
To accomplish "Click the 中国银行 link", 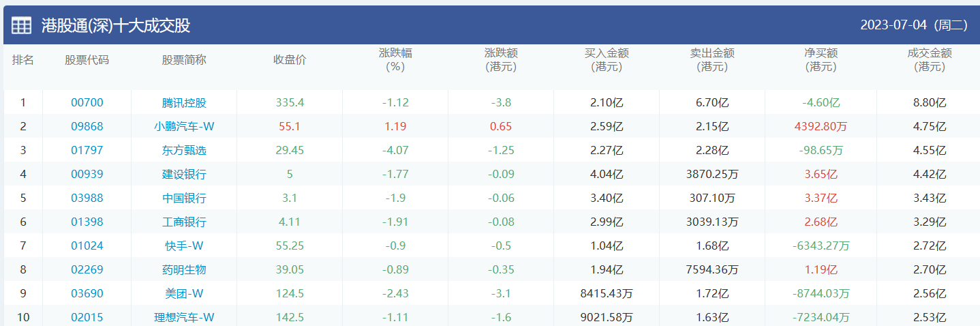I will (184, 198).
